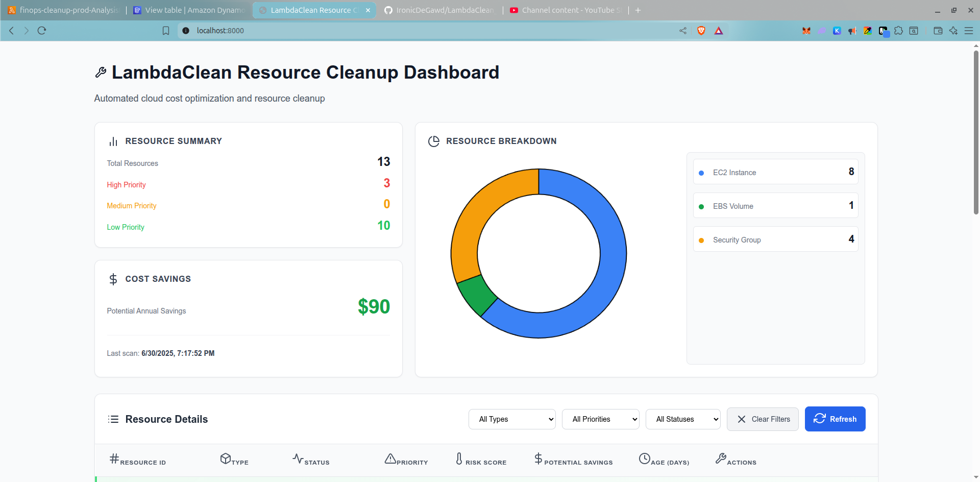Viewport: 980px width, 482px height.
Task: Click the green EBS Volume legend dot
Action: coord(701,207)
